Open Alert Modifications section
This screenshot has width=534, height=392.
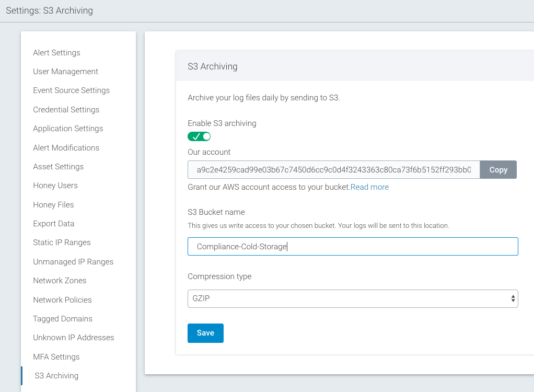[x=66, y=148]
